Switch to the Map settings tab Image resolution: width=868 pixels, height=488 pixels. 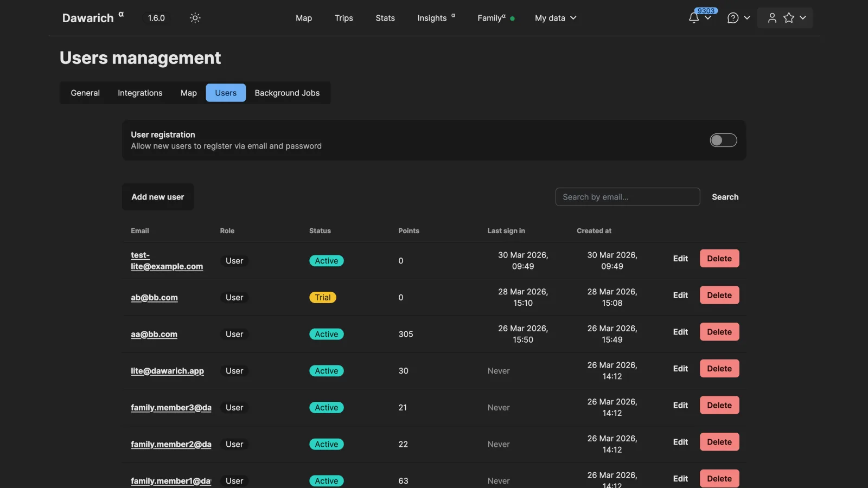coord(189,93)
